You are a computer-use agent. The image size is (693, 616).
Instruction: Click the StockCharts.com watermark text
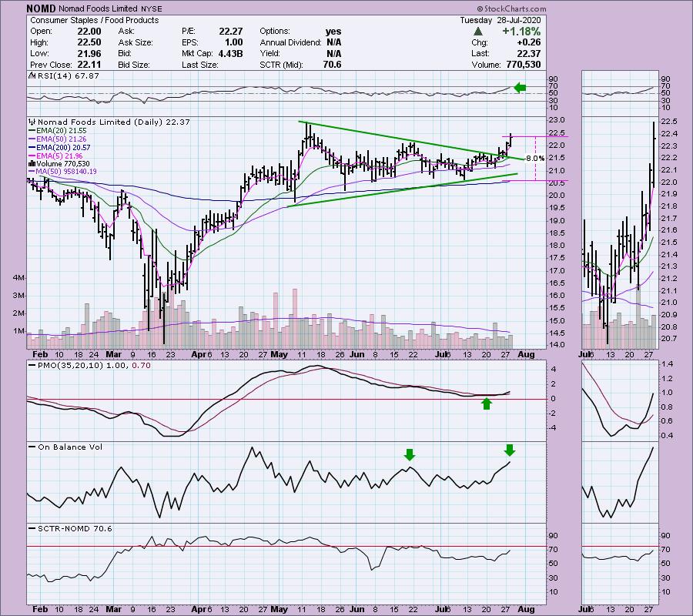click(x=511, y=8)
